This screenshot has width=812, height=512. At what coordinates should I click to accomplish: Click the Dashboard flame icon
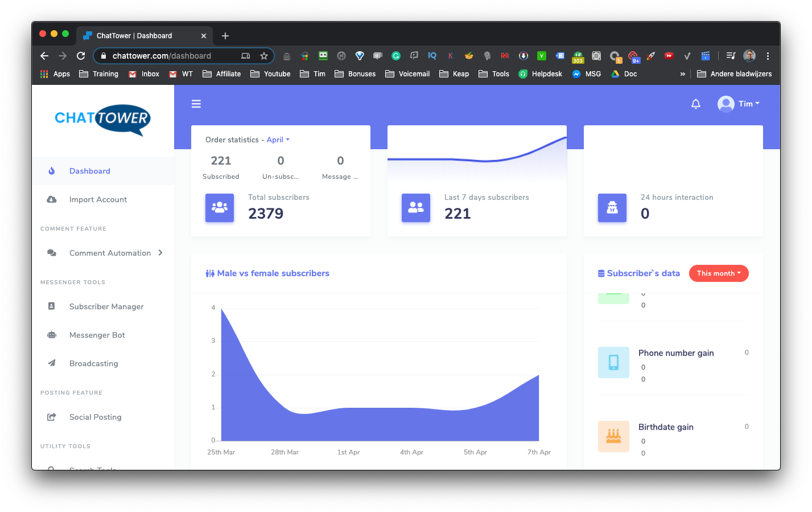coord(52,171)
